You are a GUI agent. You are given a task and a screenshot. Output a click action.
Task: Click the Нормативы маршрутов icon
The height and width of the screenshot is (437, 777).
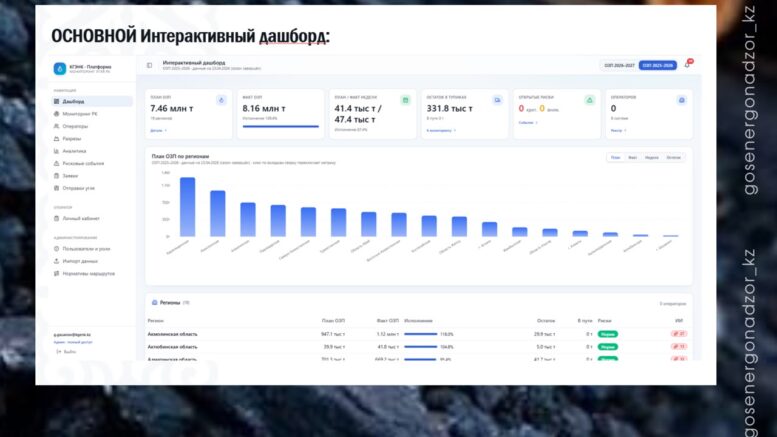[56, 273]
